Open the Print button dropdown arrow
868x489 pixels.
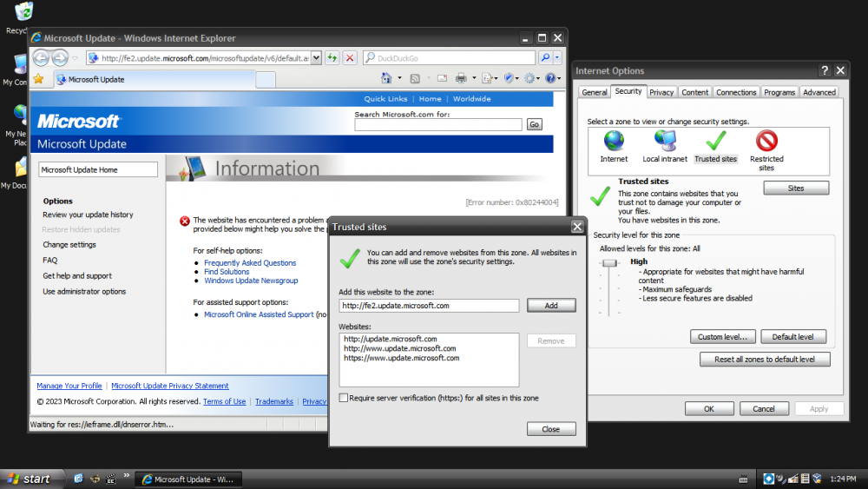tap(474, 79)
